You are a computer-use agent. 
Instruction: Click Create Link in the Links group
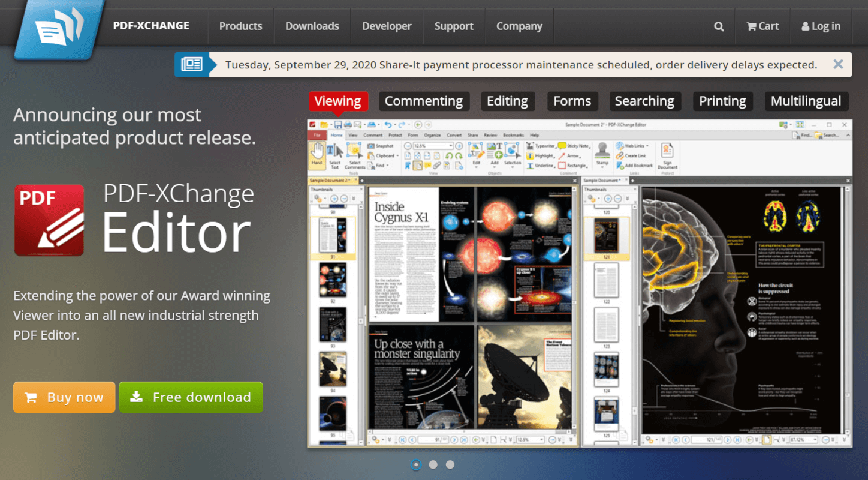pos(631,155)
